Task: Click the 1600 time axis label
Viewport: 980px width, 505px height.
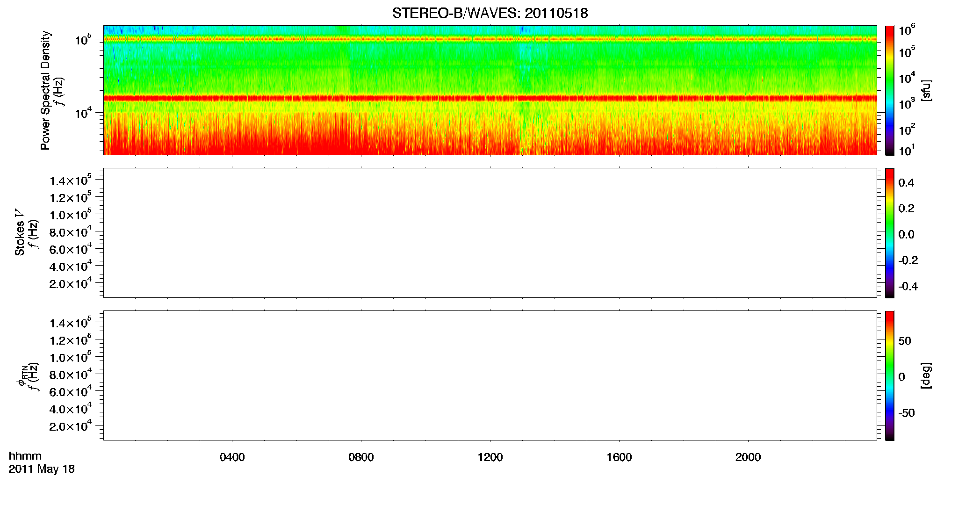Action: (619, 457)
